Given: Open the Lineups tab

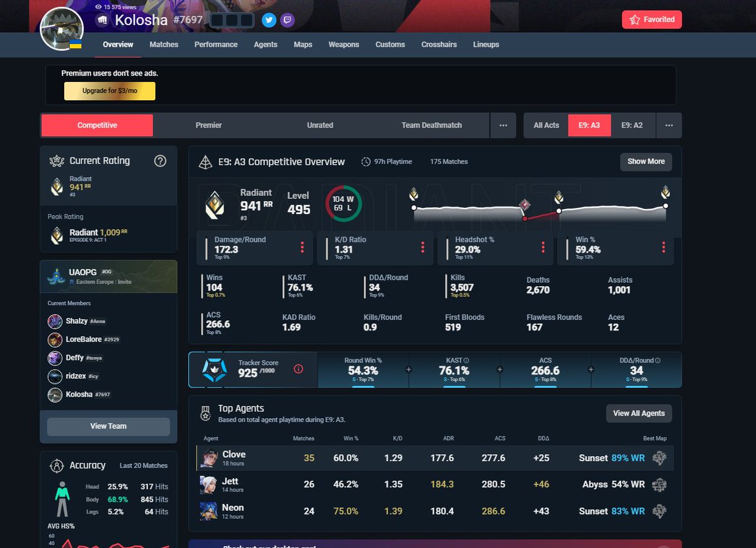Looking at the screenshot, I should (x=486, y=45).
